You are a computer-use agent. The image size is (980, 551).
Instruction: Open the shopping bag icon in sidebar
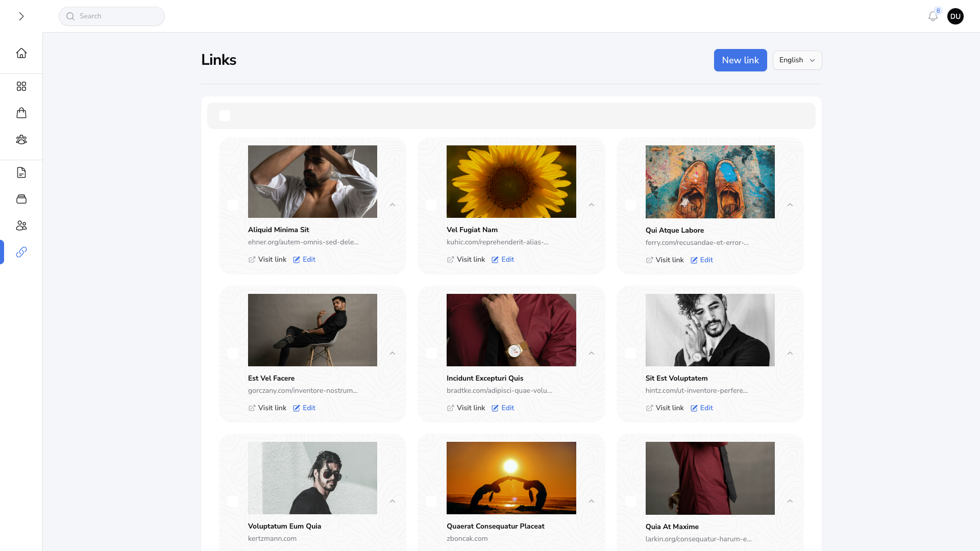pyautogui.click(x=21, y=113)
